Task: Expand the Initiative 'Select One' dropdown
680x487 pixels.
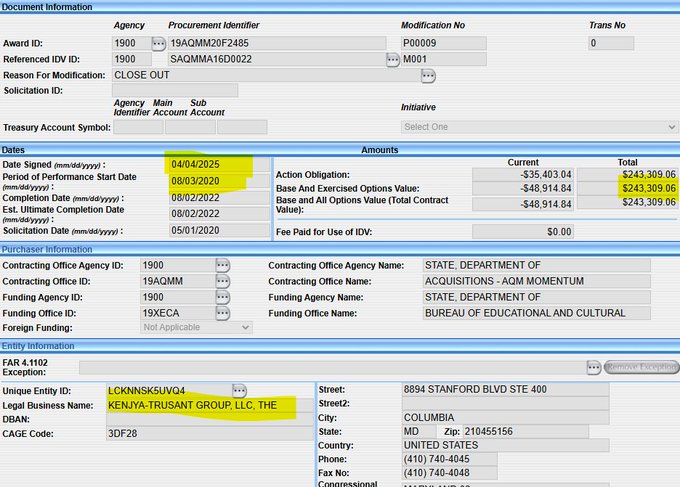Action: 539,127
